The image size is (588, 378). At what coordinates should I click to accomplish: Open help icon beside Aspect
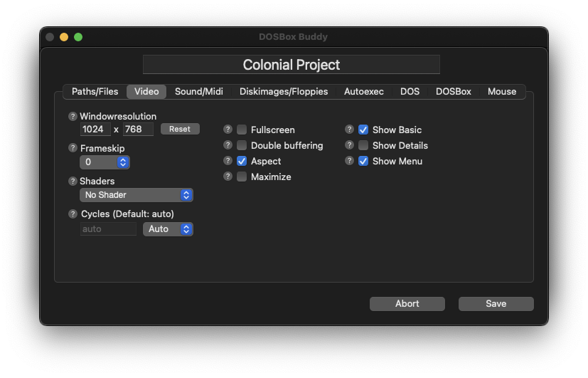tap(228, 161)
